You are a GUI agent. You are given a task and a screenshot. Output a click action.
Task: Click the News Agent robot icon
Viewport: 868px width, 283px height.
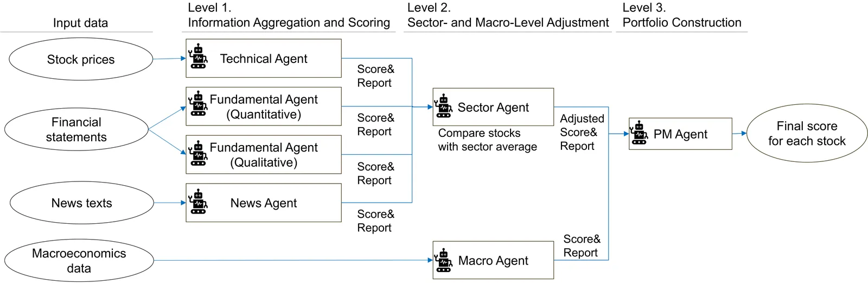click(198, 202)
